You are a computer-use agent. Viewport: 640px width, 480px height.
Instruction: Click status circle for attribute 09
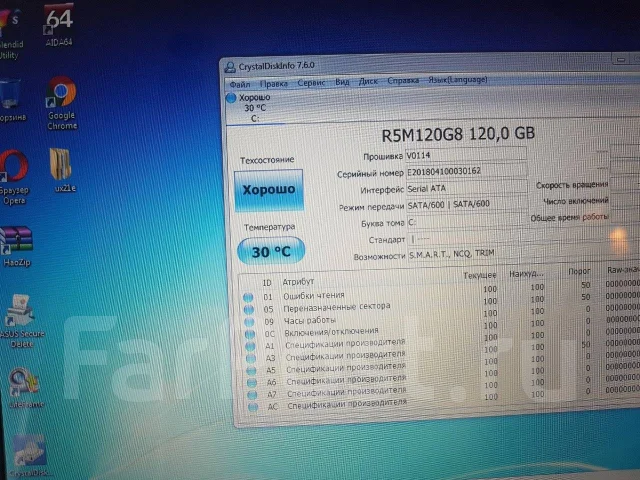(249, 322)
